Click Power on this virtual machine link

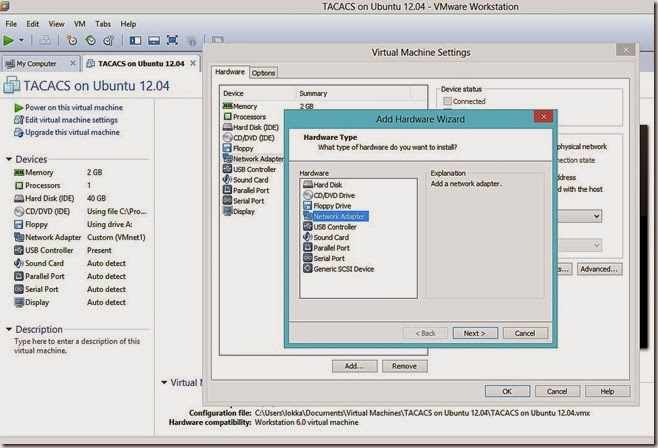tap(74, 107)
